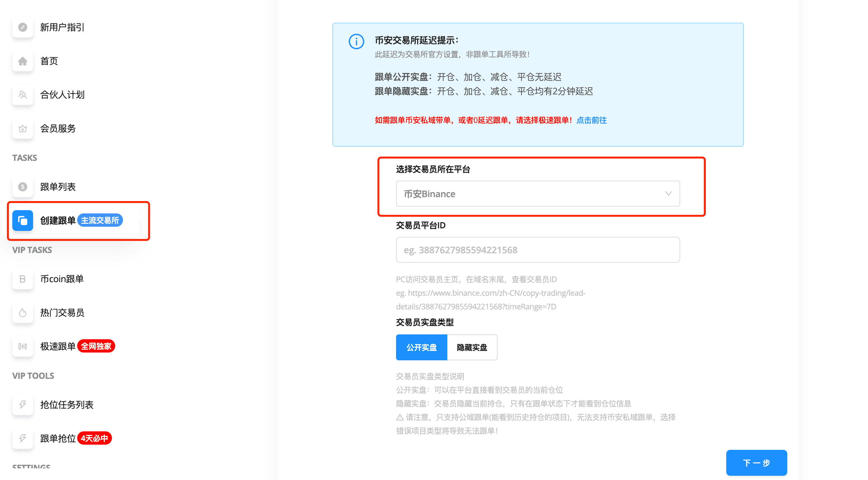The image size is (868, 480).
Task: Click the dollar coin icon for 跟单列表
Action: pyautogui.click(x=23, y=186)
